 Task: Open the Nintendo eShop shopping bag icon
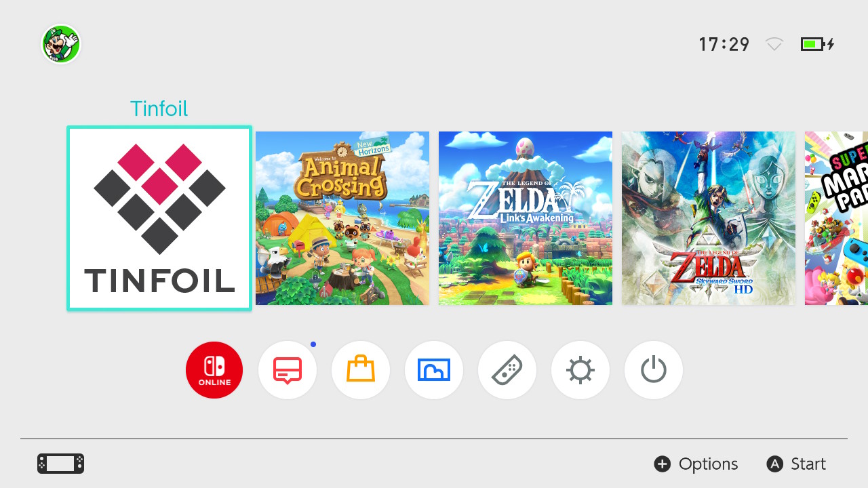(361, 370)
